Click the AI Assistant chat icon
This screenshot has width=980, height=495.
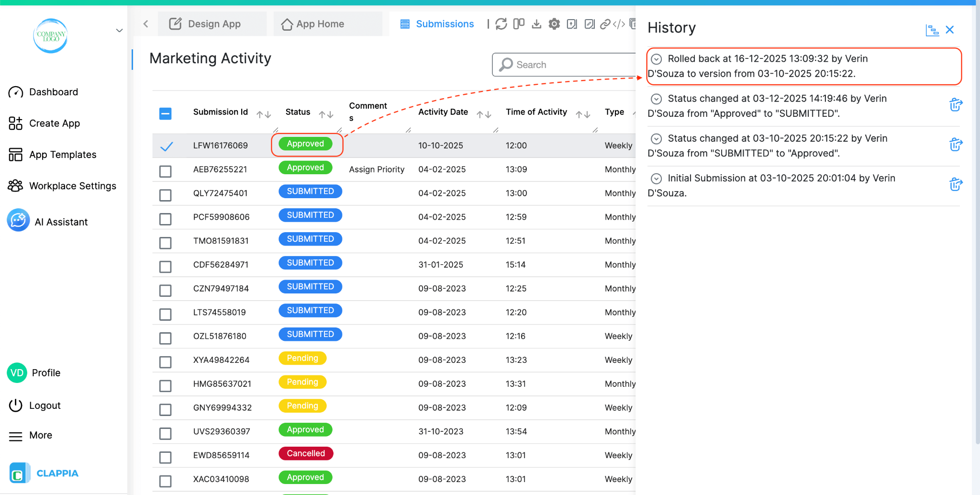pyautogui.click(x=19, y=220)
